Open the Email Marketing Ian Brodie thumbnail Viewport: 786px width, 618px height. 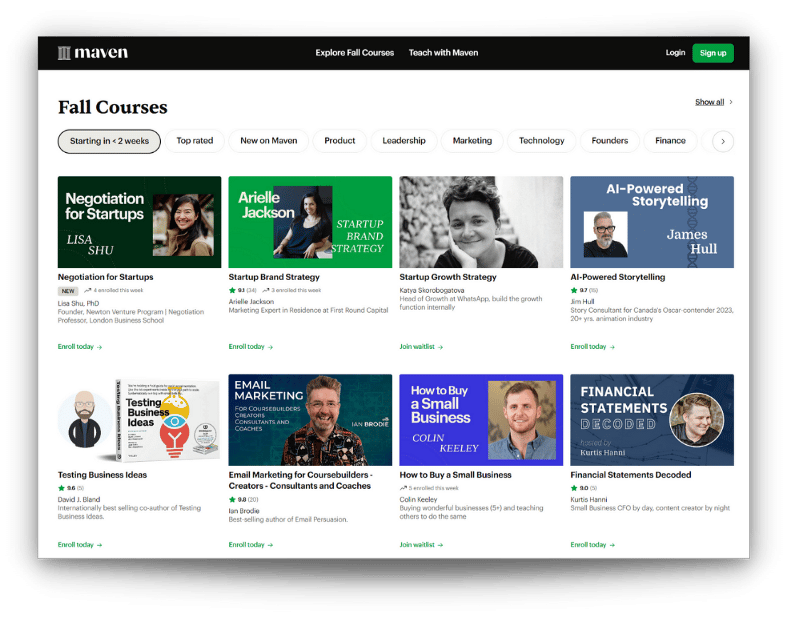click(310, 420)
